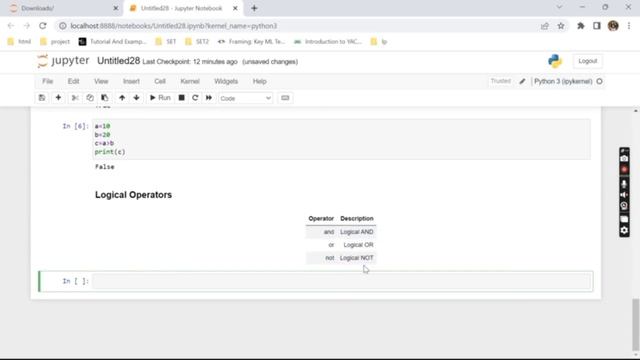The height and width of the screenshot is (360, 640).
Task: Open the 'Framing: Key ML Te...' bookmark
Action: click(252, 42)
